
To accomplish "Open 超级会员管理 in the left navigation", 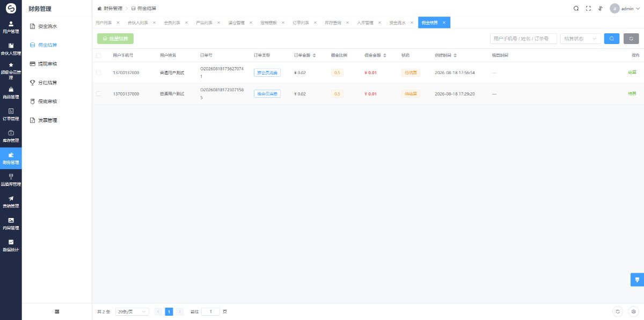I will pyautogui.click(x=11, y=71).
